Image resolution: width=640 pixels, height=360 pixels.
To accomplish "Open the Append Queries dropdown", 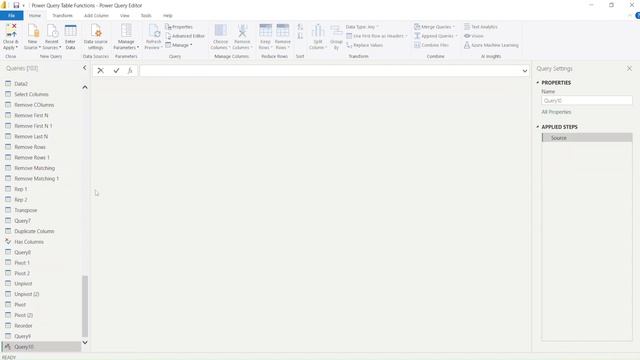I will (436, 36).
